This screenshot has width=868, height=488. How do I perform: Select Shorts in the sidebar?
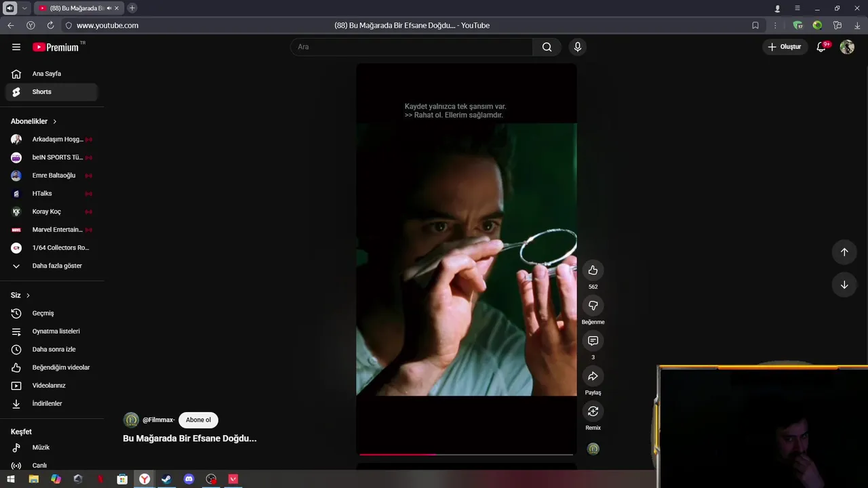pyautogui.click(x=52, y=92)
